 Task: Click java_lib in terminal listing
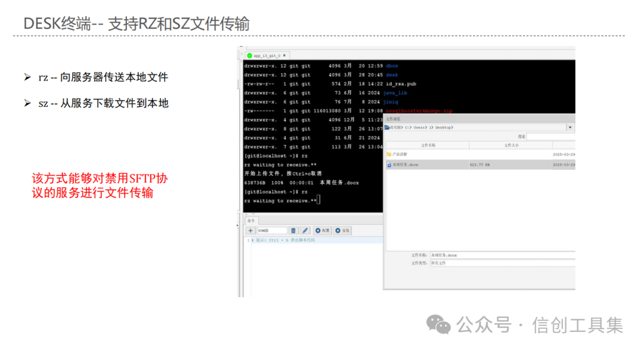point(395,93)
